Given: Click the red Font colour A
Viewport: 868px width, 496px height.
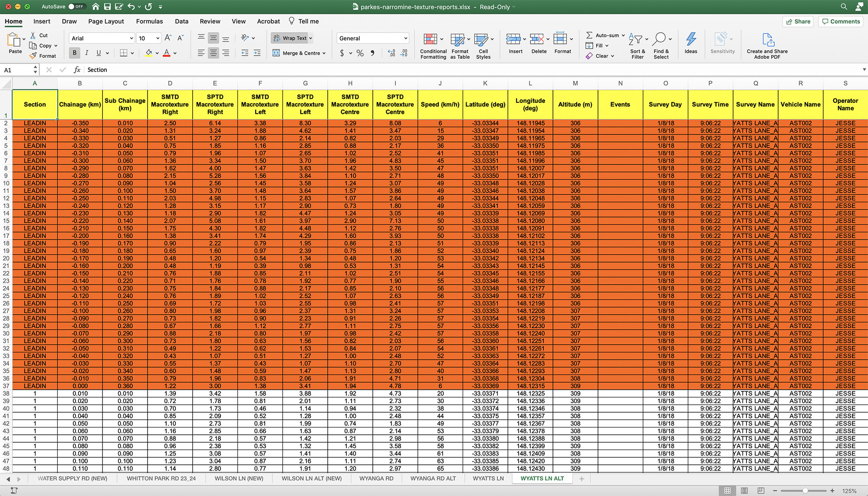Looking at the screenshot, I should click(167, 53).
